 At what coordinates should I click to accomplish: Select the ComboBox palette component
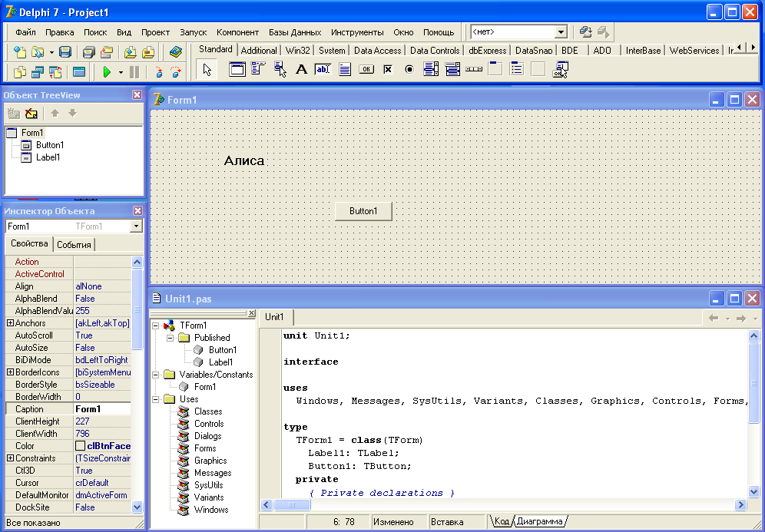(452, 70)
